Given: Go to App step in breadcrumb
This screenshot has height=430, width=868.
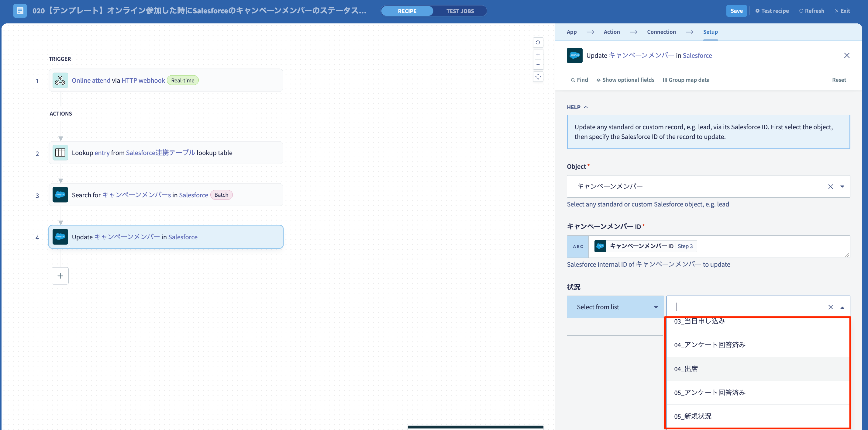Looking at the screenshot, I should point(571,32).
